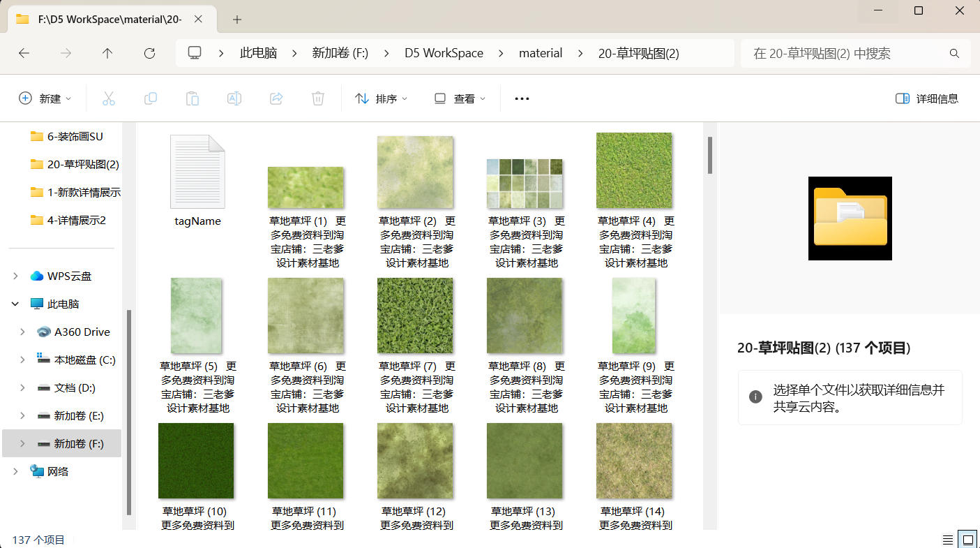Switch to details list view in status bar
Image resolution: width=980 pixels, height=548 pixels.
(948, 540)
